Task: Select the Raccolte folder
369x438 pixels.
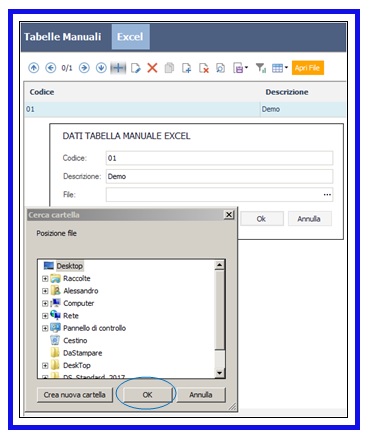Action: tap(77, 278)
